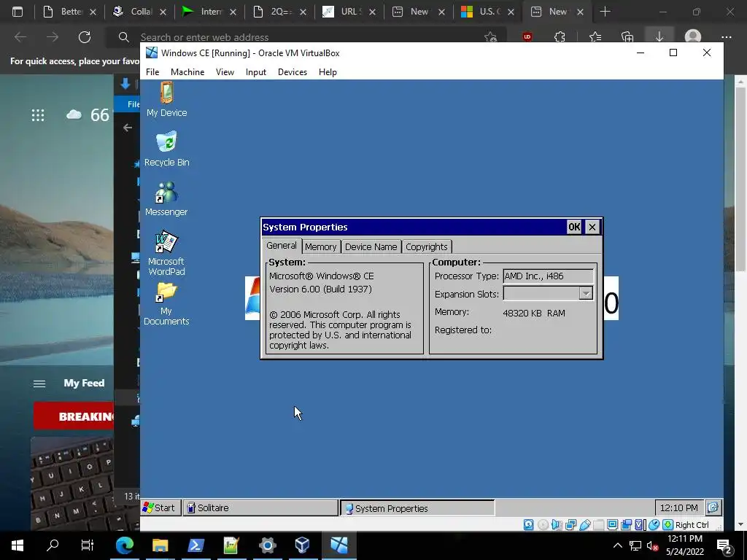
Task: Click the Windows CE Start button
Action: (160, 507)
